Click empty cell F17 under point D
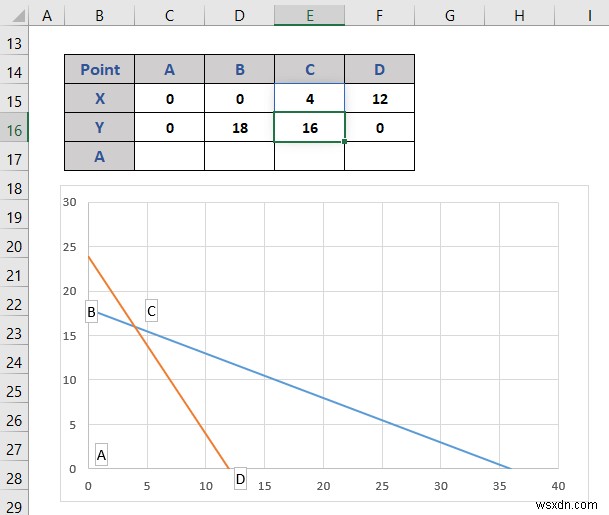The image size is (609, 515). tap(379, 156)
